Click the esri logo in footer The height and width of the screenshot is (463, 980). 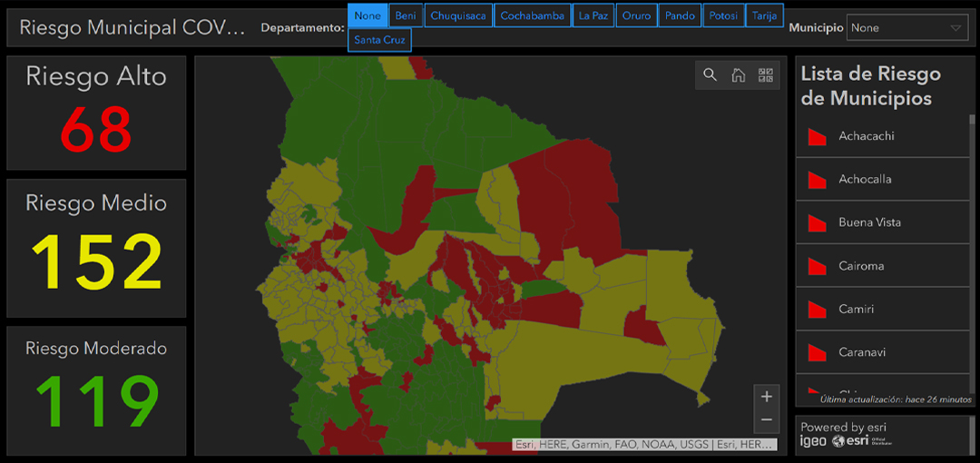(850, 442)
